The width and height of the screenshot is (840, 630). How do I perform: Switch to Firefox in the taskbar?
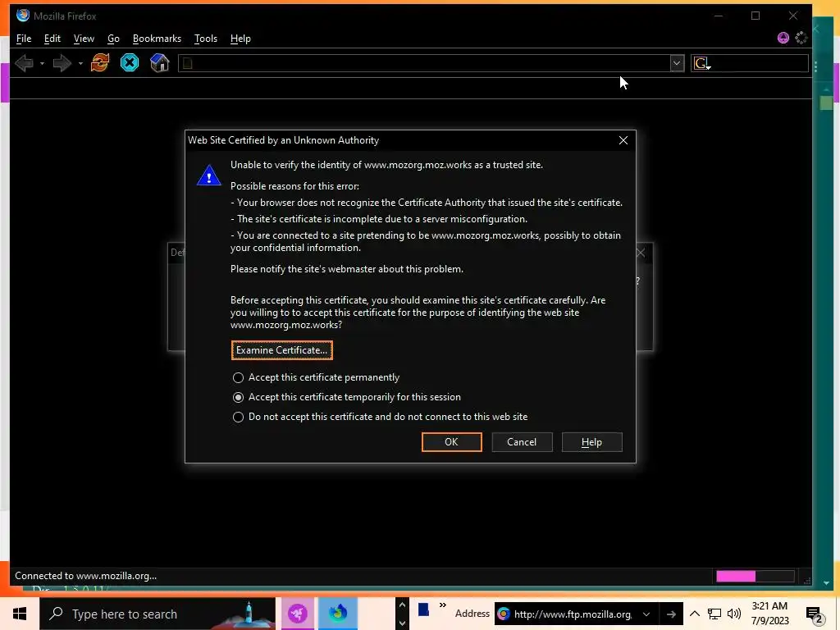(337, 614)
